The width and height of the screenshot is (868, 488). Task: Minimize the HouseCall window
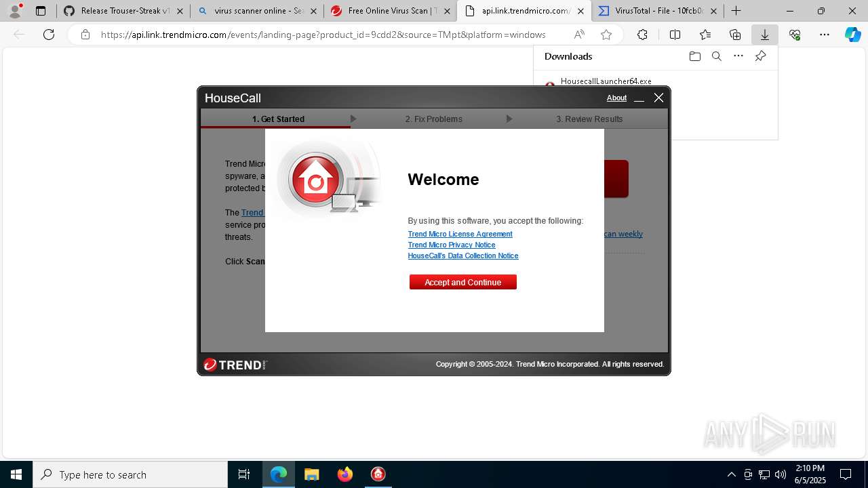[639, 98]
